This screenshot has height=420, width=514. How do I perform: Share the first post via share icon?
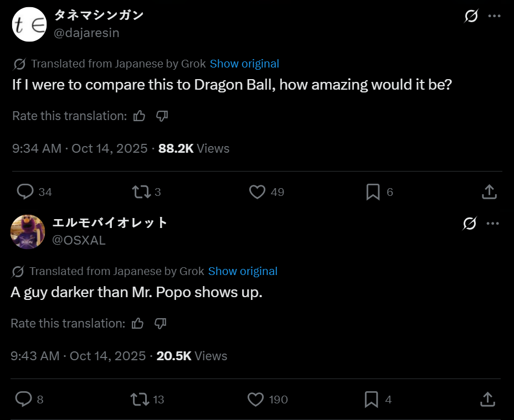point(489,191)
